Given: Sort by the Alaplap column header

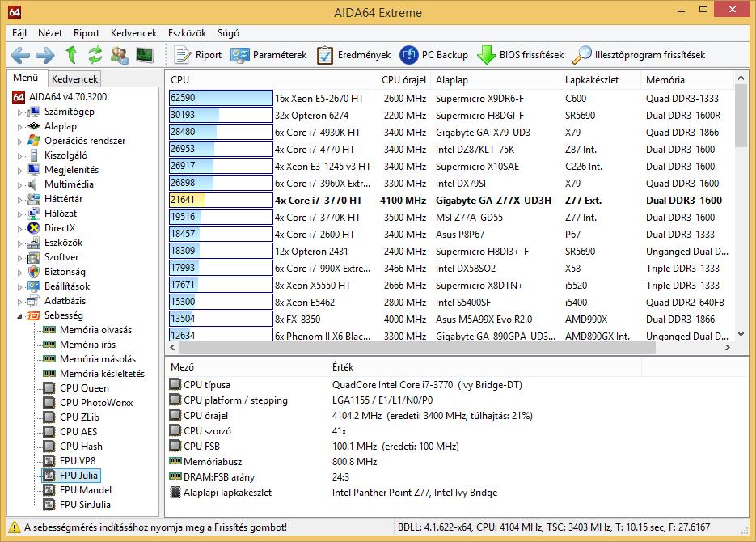Looking at the screenshot, I should click(x=495, y=80).
